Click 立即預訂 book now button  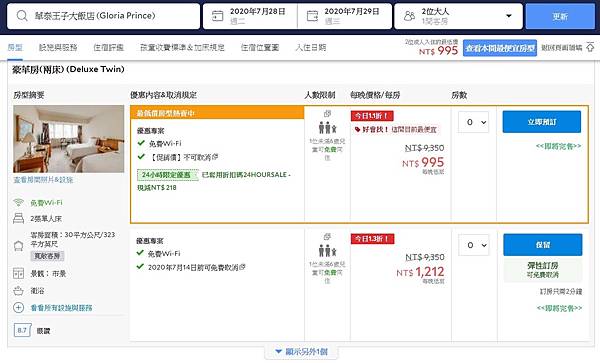tap(542, 122)
